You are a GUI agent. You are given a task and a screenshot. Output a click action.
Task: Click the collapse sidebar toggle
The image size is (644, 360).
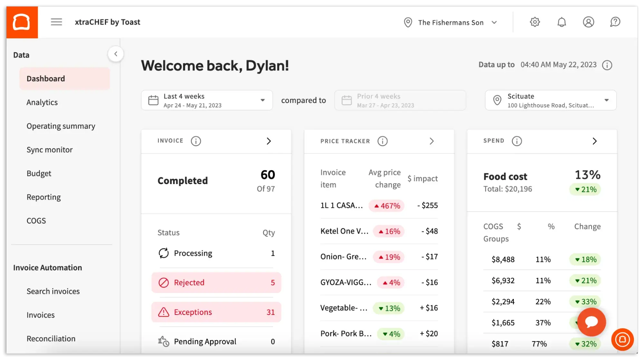tap(115, 54)
